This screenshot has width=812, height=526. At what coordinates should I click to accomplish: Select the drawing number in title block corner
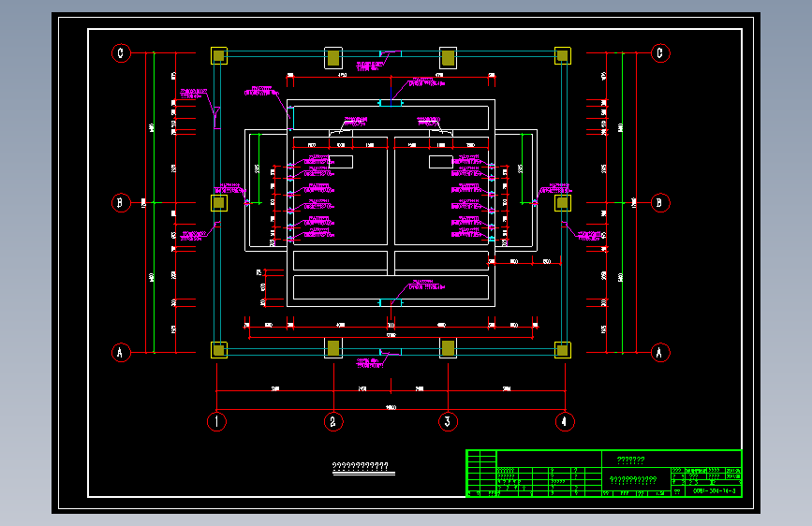coord(714,490)
